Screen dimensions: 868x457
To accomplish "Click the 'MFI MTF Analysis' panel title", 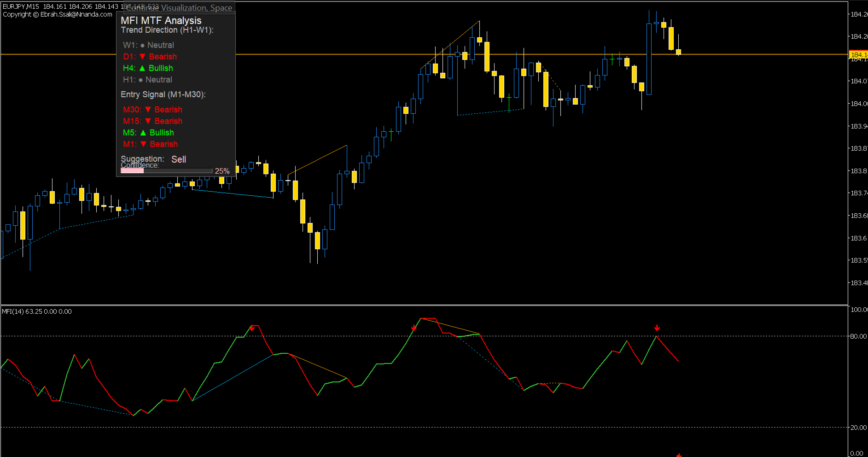I will 161,20.
